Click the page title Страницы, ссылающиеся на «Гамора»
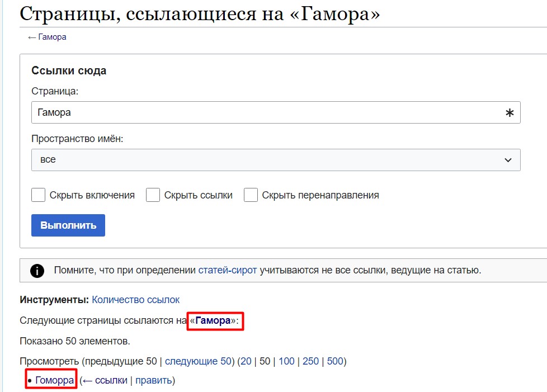Image resolution: width=547 pixels, height=392 pixels. 200,14
